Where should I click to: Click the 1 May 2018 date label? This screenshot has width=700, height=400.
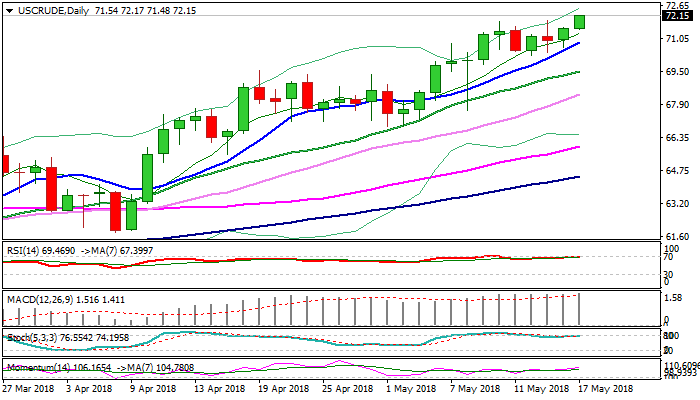pyautogui.click(x=412, y=387)
